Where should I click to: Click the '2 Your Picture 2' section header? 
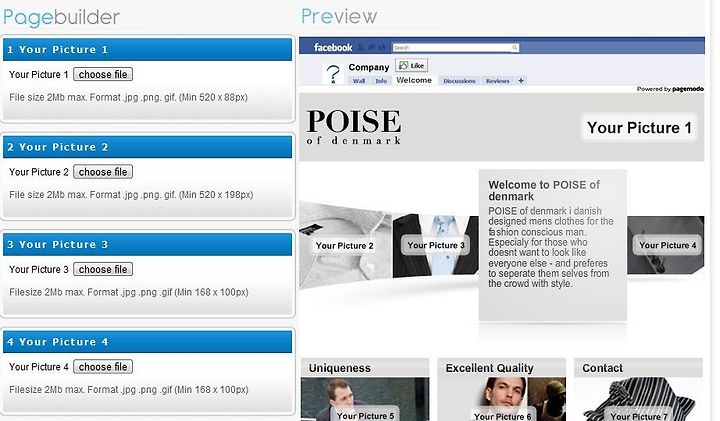click(147, 147)
